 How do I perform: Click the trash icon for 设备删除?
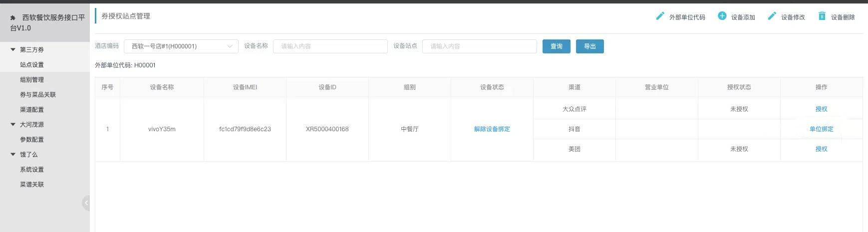822,16
